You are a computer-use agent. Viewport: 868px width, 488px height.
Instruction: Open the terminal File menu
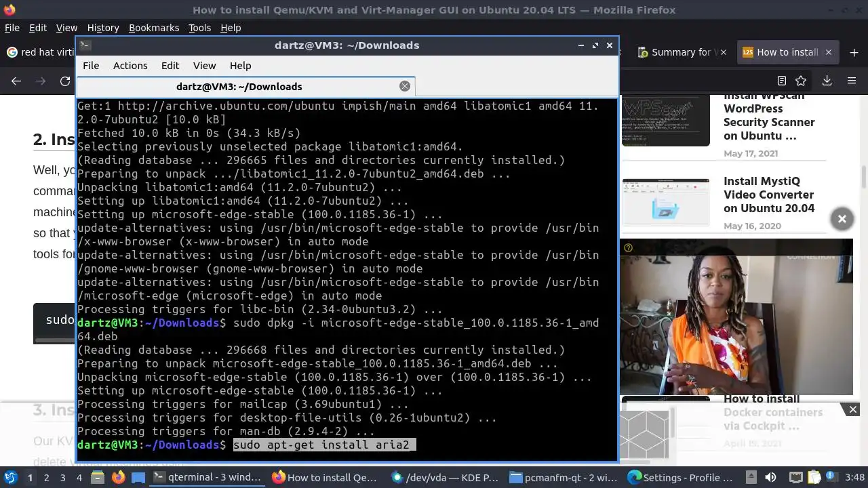point(91,66)
